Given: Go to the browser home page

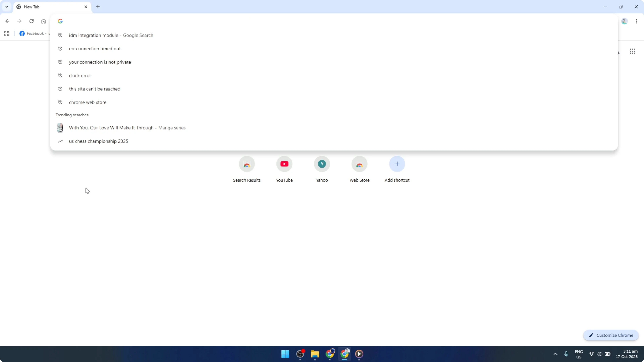Looking at the screenshot, I should [44, 21].
